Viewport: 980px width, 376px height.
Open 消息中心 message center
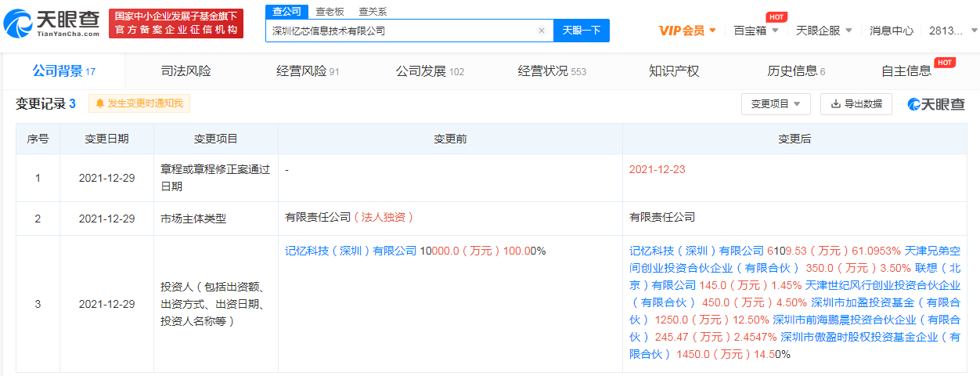click(x=892, y=31)
